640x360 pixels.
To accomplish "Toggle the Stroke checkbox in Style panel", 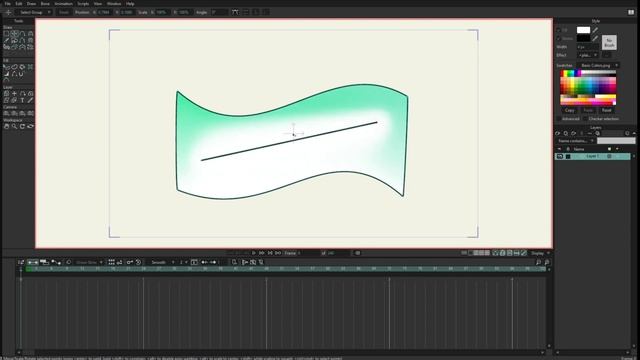I will click(559, 38).
